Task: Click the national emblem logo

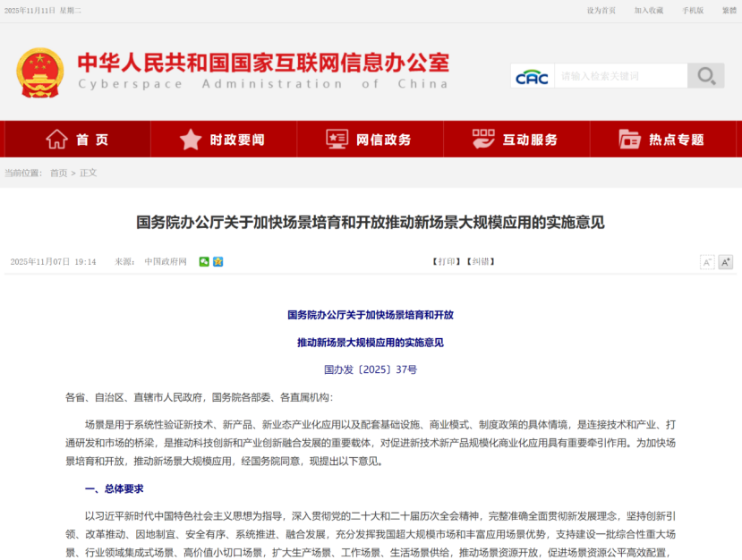Action: (x=39, y=73)
